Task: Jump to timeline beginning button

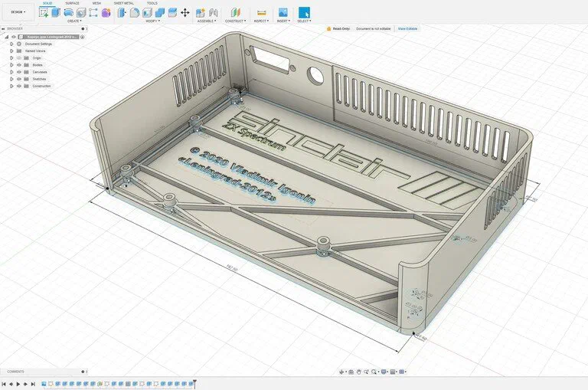Action: (x=4, y=384)
